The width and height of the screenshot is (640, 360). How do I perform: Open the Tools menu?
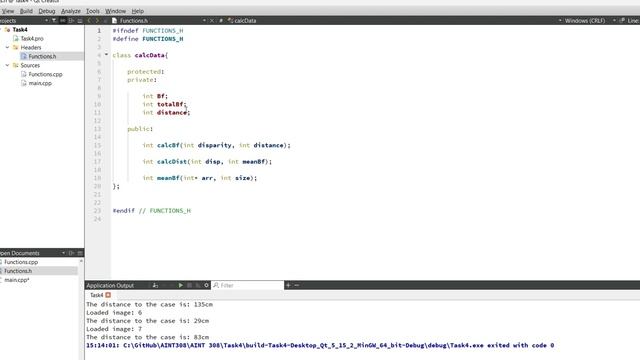coord(93,11)
